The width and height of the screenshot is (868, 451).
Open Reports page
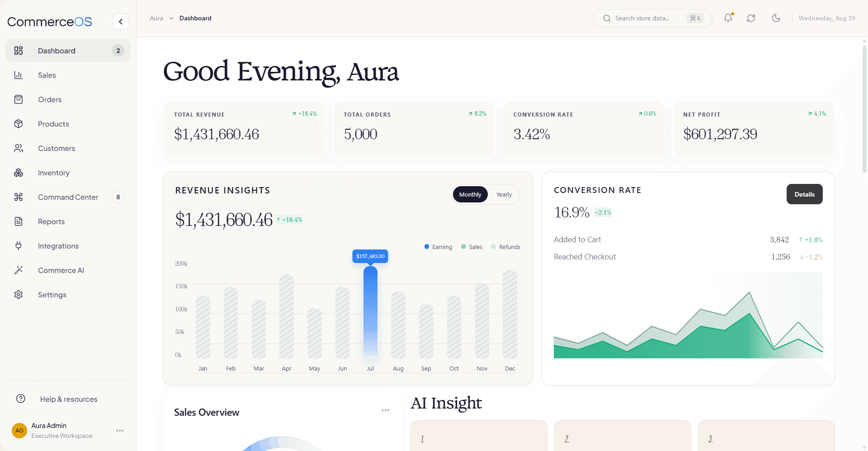pos(68,221)
